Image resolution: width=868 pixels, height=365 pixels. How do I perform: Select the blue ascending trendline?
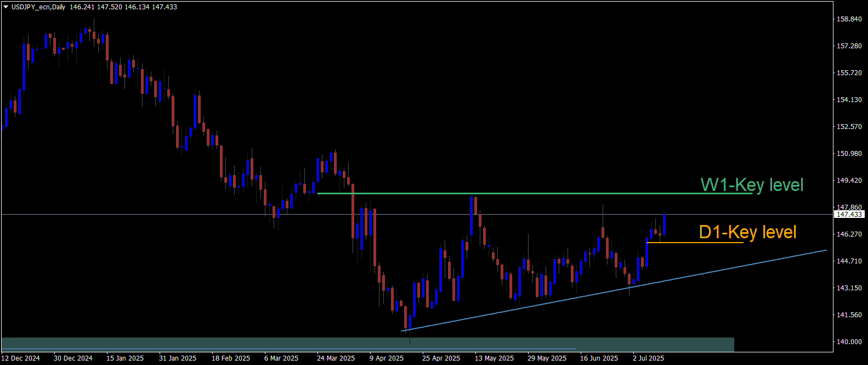pyautogui.click(x=614, y=290)
